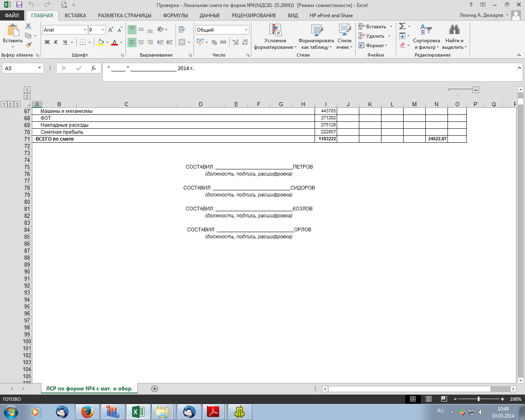The image size is (525, 420).
Task: Switch to the ФОРМУЛЫ ribbon tab
Action: [175, 16]
